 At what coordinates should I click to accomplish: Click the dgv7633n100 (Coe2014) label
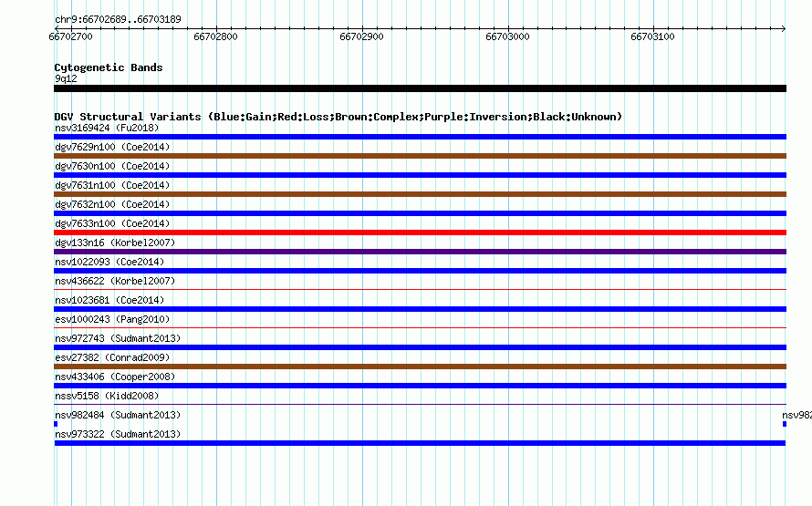click(x=112, y=223)
